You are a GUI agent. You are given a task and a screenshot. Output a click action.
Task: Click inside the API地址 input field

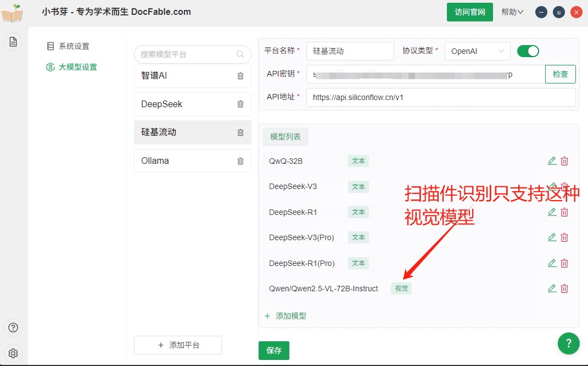click(x=428, y=98)
